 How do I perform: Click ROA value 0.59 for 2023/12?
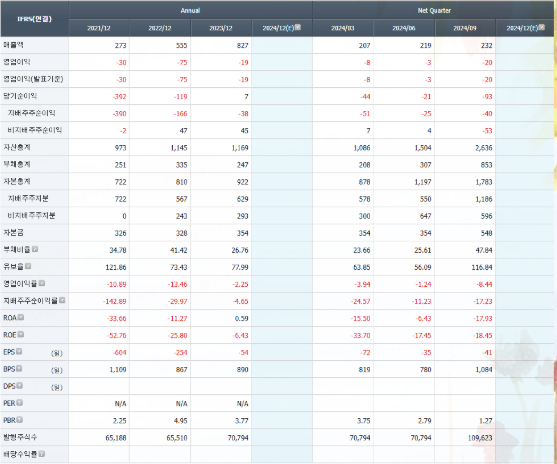pyautogui.click(x=242, y=318)
